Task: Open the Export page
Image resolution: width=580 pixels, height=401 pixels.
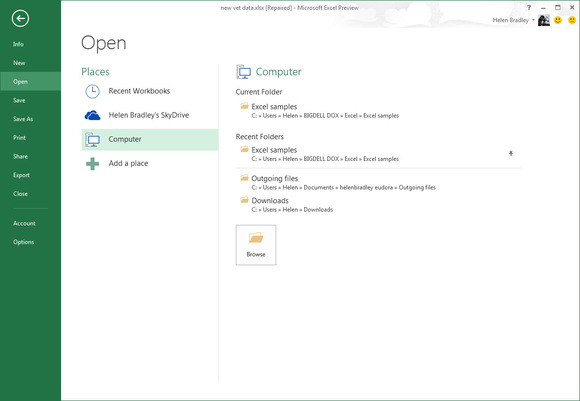Action: 21,175
